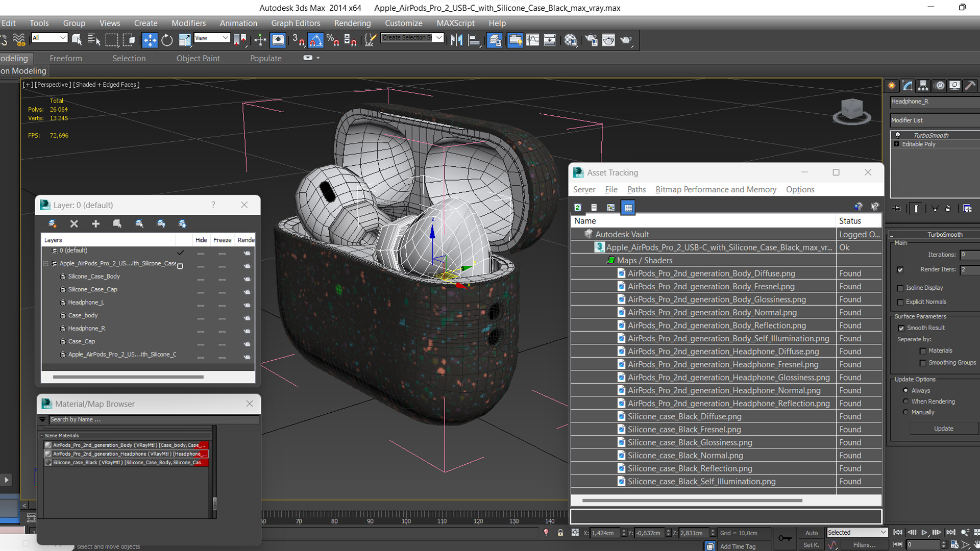The image size is (980, 551).
Task: Open Create Selection Set dropdown
Action: pyautogui.click(x=412, y=38)
